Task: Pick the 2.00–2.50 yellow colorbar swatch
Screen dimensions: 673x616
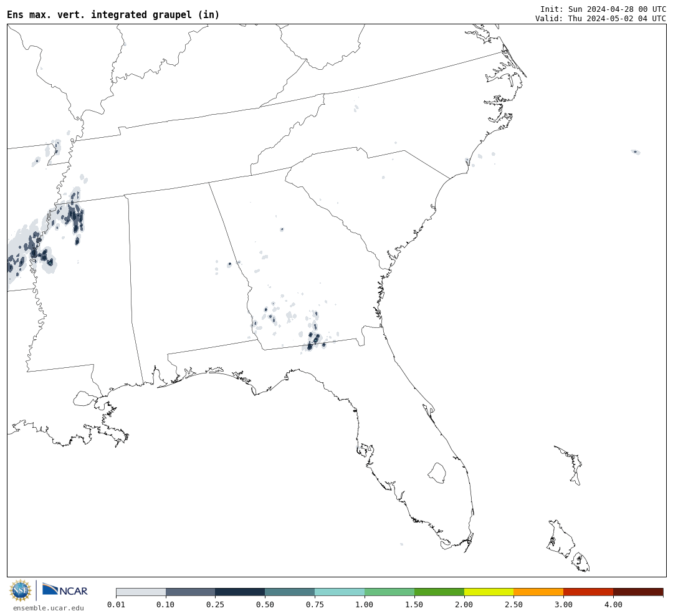Action: pyautogui.click(x=489, y=592)
